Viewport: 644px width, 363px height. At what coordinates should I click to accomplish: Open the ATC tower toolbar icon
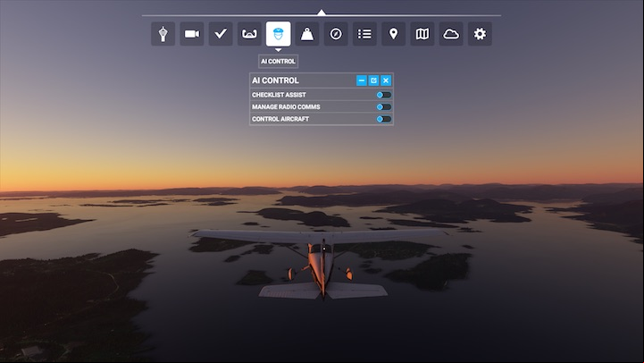[x=163, y=34]
